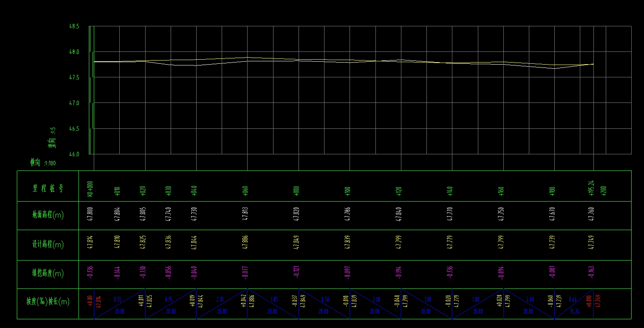Image resolution: width=644 pixels, height=328 pixels.
Task: Select station label +040
Action: 194,191
